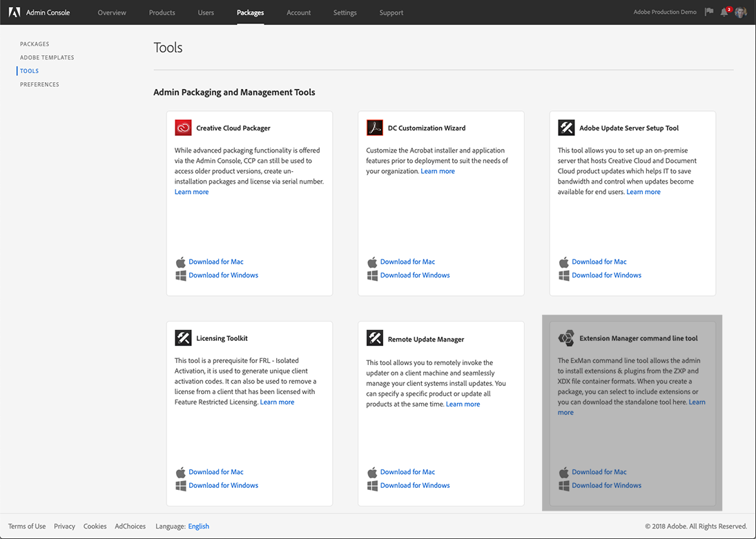Select Packages in the left sidebar
The width and height of the screenshot is (756, 539).
click(x=35, y=44)
